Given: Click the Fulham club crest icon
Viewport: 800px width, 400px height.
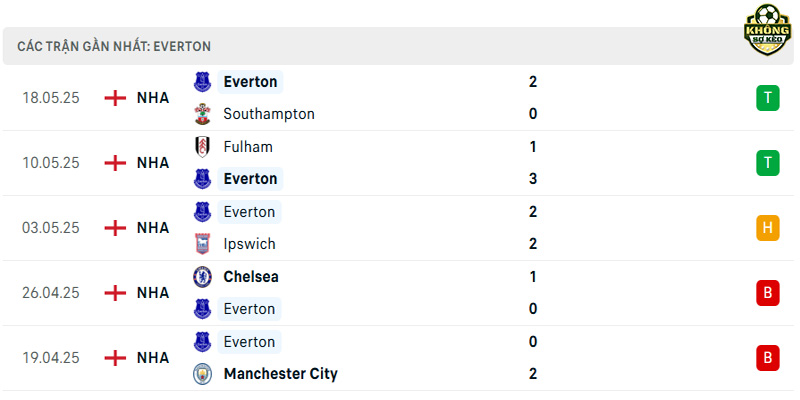Looking at the screenshot, I should pos(203,147).
